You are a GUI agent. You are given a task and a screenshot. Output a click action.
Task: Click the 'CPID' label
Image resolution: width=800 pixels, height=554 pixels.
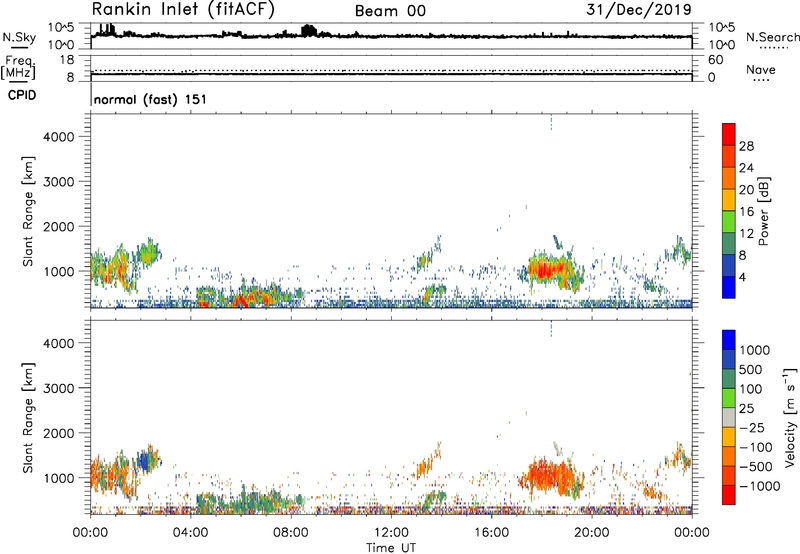pyautogui.click(x=22, y=95)
